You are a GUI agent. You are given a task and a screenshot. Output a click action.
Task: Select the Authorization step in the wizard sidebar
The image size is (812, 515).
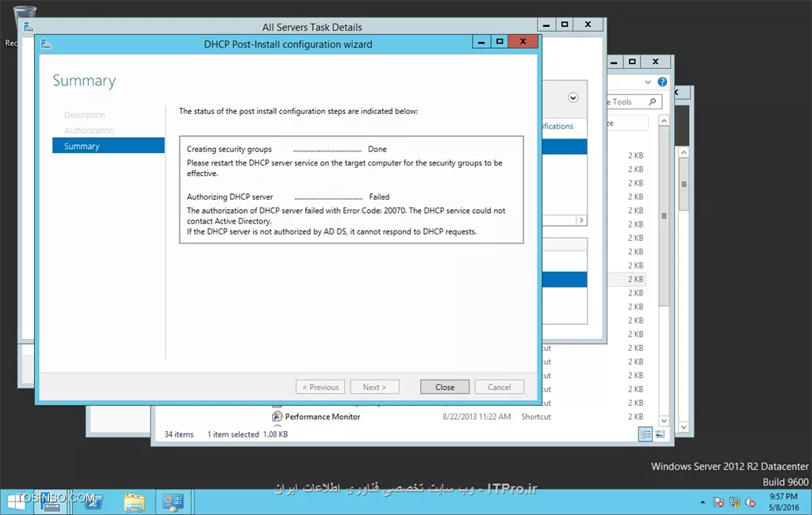click(x=89, y=131)
